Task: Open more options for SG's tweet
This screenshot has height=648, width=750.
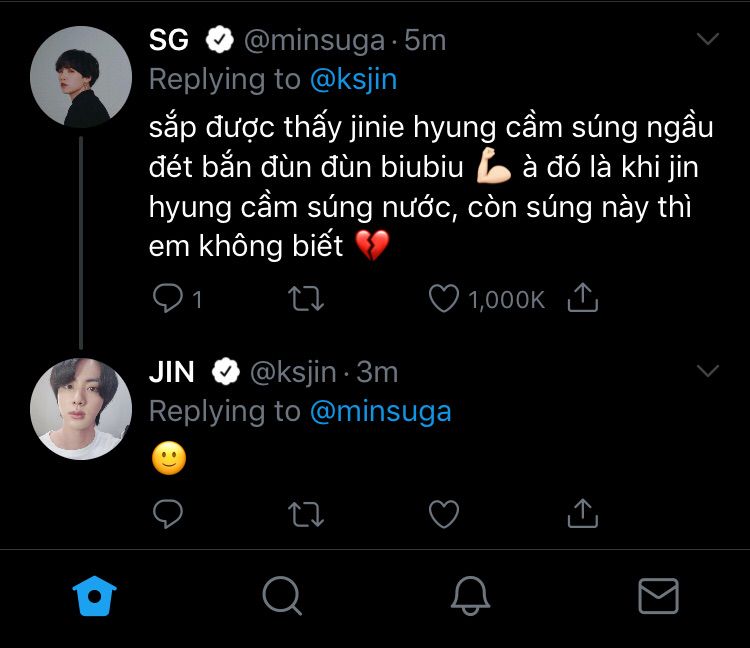Action: (707, 40)
